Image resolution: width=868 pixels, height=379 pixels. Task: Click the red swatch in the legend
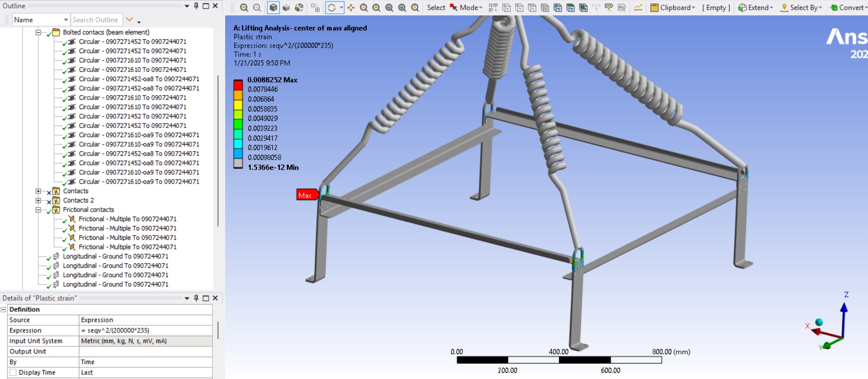(238, 85)
